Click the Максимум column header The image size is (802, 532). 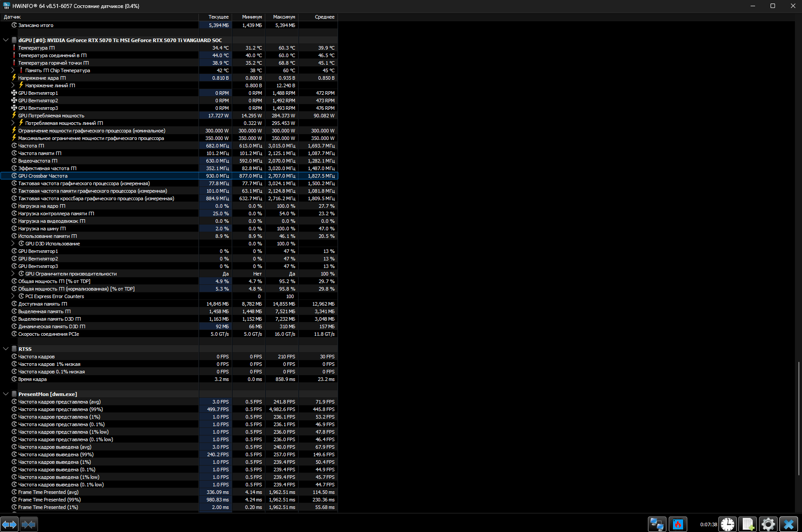coord(282,17)
